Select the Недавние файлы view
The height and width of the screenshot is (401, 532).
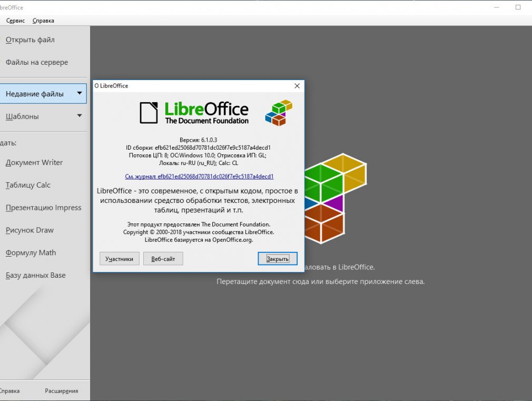[x=43, y=94]
